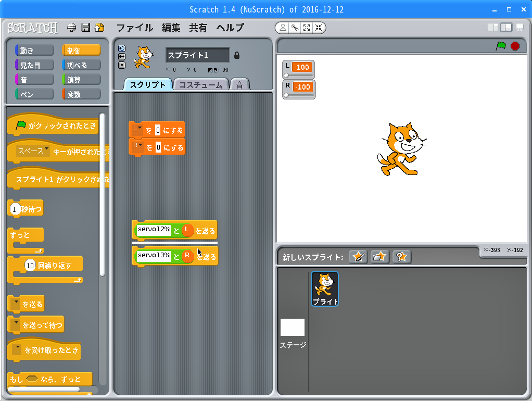The image size is (532, 401).
Task: Click the がクリックされたとき flag hat block
Action: pyautogui.click(x=53, y=124)
